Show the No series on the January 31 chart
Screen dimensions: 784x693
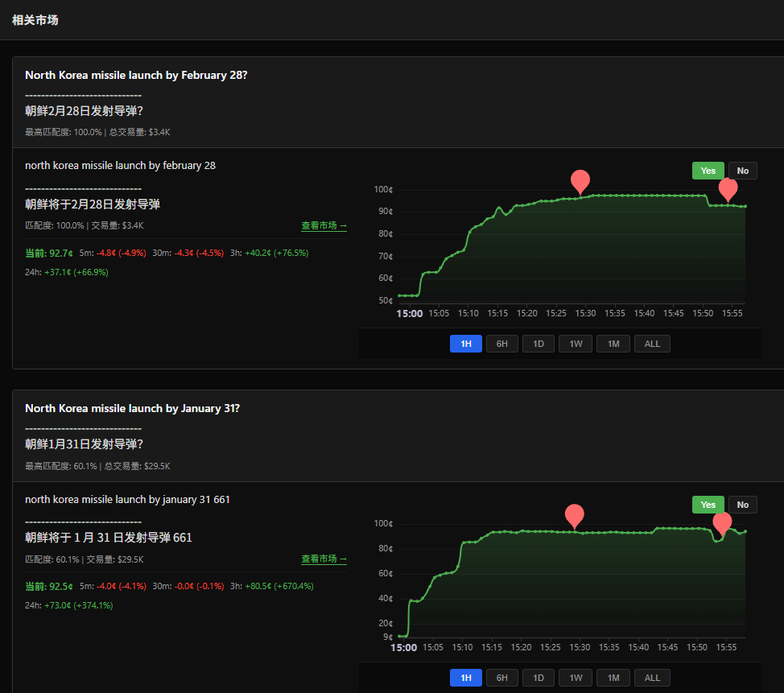(742, 505)
